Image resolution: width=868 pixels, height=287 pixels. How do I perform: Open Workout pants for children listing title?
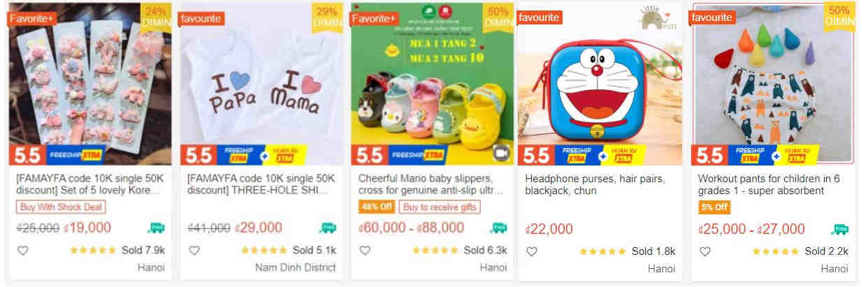[x=769, y=184]
